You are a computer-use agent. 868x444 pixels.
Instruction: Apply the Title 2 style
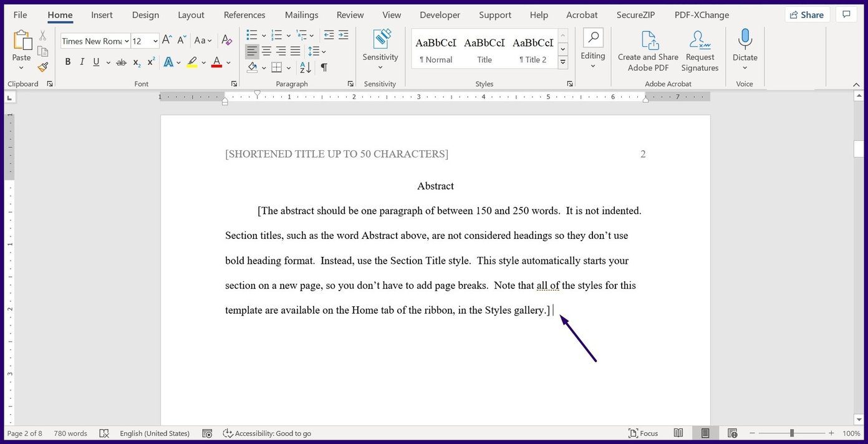click(x=533, y=49)
